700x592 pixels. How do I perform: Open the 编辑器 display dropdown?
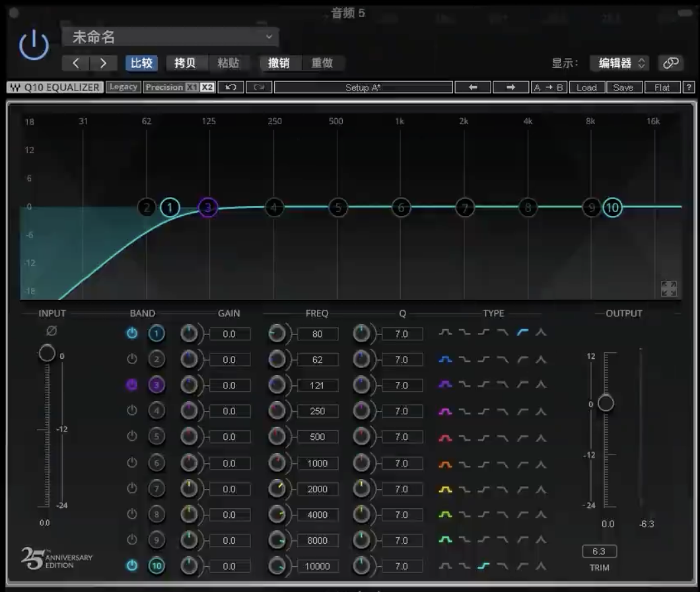tap(619, 63)
